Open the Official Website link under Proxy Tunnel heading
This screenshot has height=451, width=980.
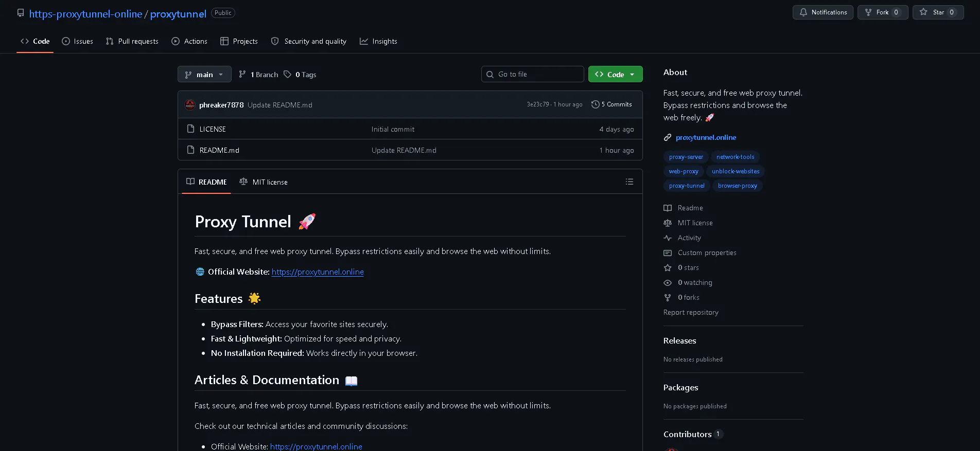[318, 272]
